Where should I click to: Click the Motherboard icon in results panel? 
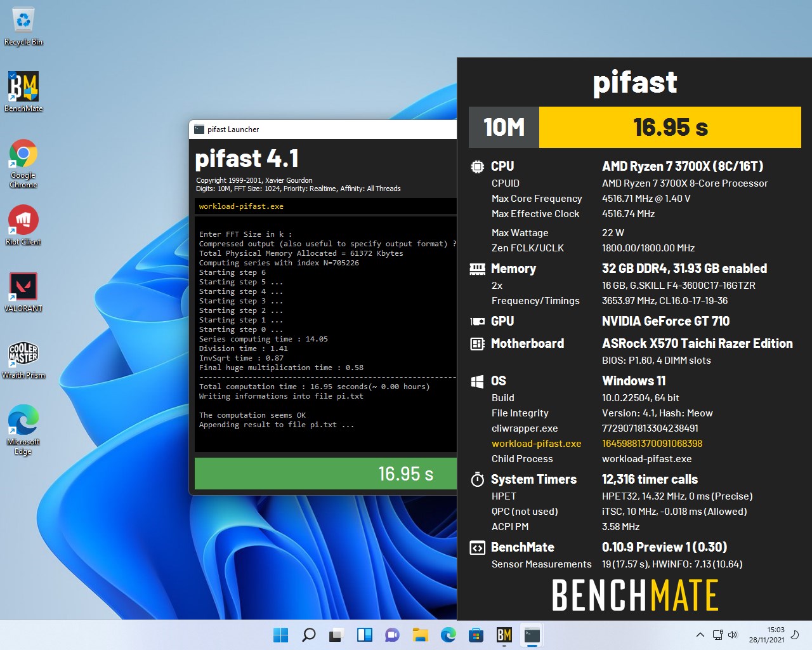click(477, 344)
